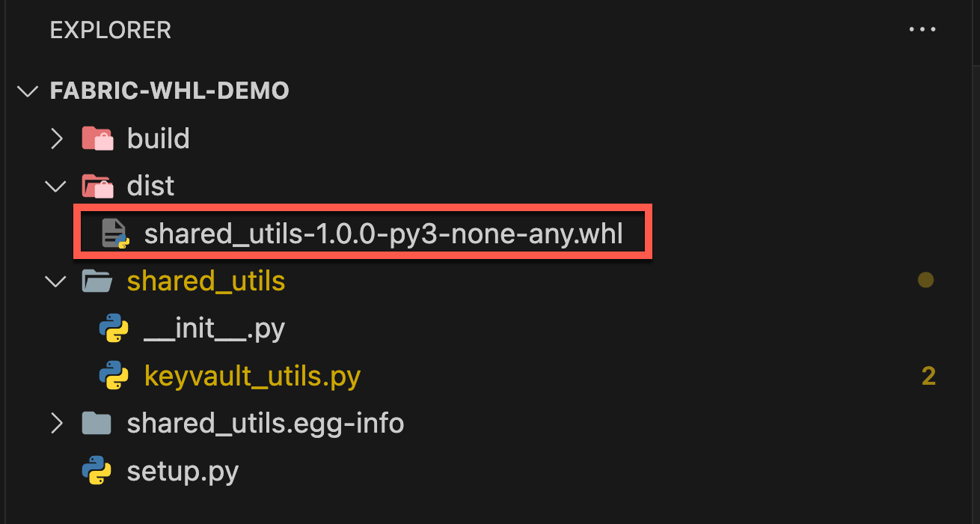This screenshot has width=980, height=524.
Task: Open the setup.py file
Action: 183,472
